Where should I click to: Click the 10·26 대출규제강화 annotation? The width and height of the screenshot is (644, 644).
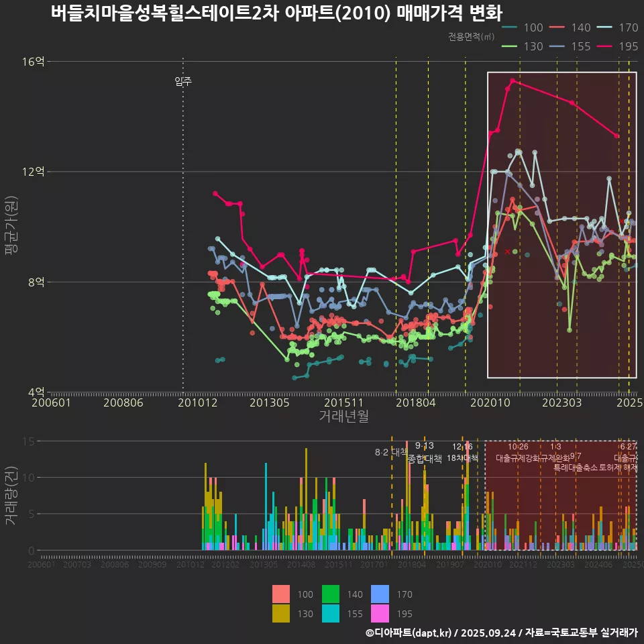point(518,452)
